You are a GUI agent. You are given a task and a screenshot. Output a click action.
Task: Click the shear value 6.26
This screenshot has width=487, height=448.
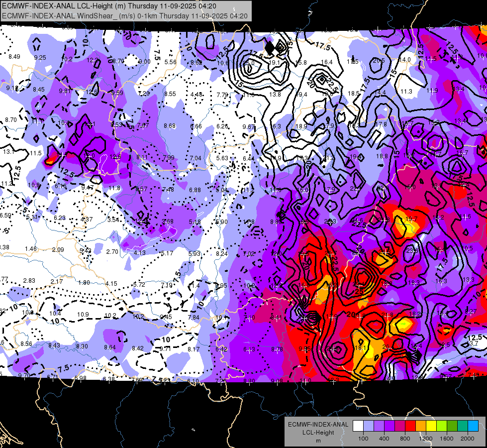222,126
